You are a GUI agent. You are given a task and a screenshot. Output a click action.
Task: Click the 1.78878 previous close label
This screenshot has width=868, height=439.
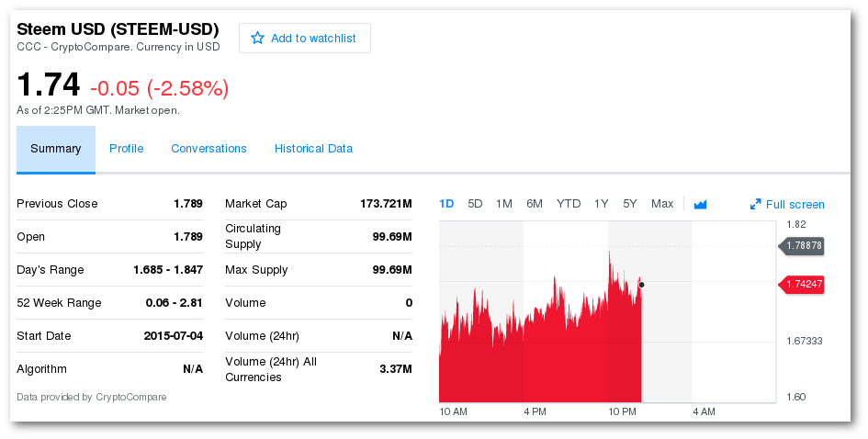point(802,245)
